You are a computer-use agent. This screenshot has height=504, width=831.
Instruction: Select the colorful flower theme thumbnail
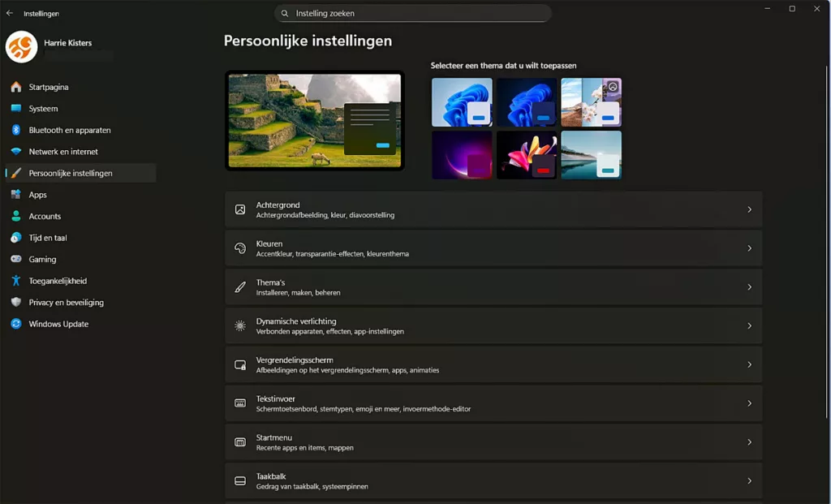526,154
